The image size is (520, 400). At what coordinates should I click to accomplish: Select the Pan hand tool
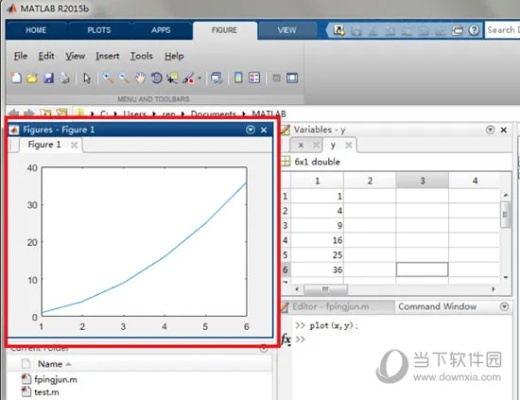coord(140,78)
